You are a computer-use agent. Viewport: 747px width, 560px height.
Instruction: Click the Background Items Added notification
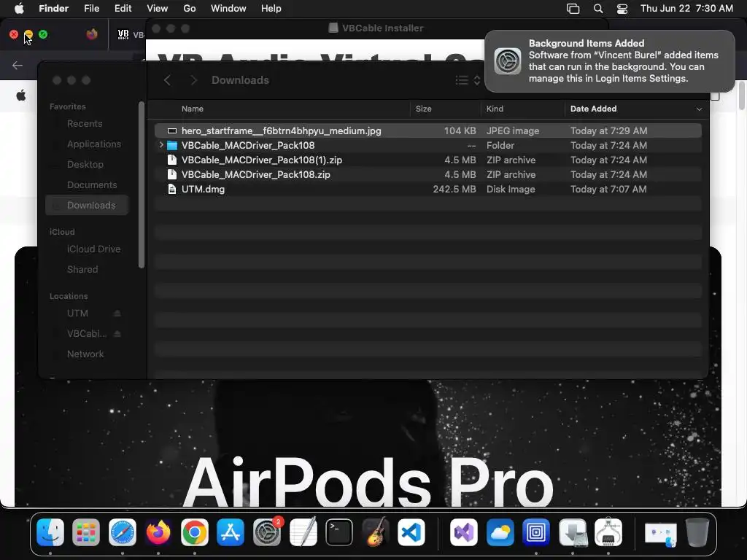(x=609, y=61)
